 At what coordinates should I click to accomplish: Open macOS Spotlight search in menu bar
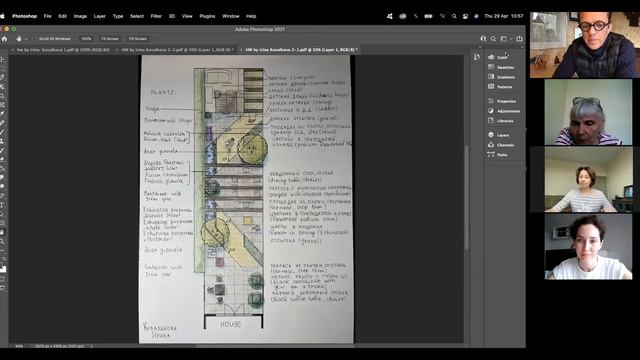tap(454, 16)
